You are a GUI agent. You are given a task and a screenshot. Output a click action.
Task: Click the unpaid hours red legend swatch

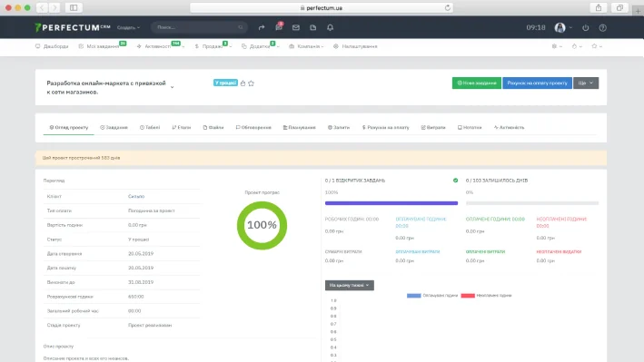point(468,296)
